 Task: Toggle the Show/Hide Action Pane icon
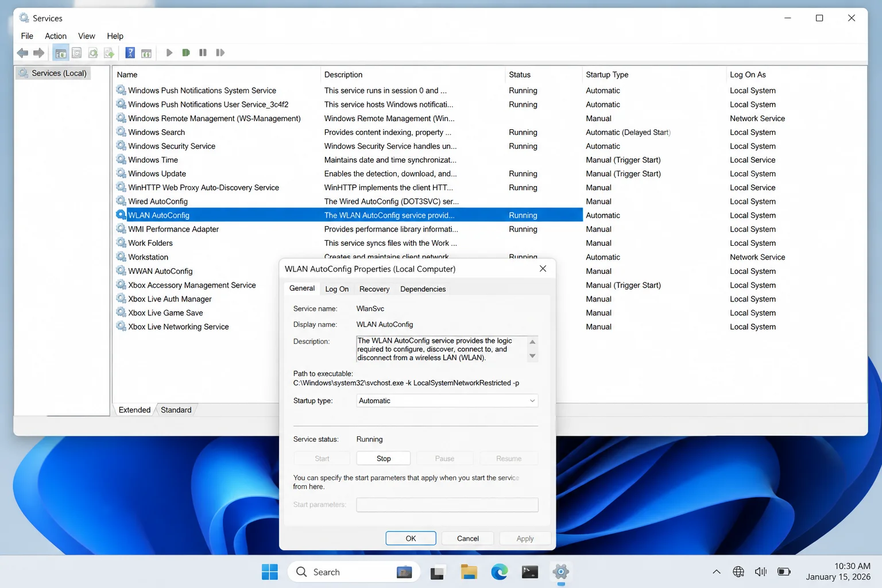pyautogui.click(x=146, y=53)
